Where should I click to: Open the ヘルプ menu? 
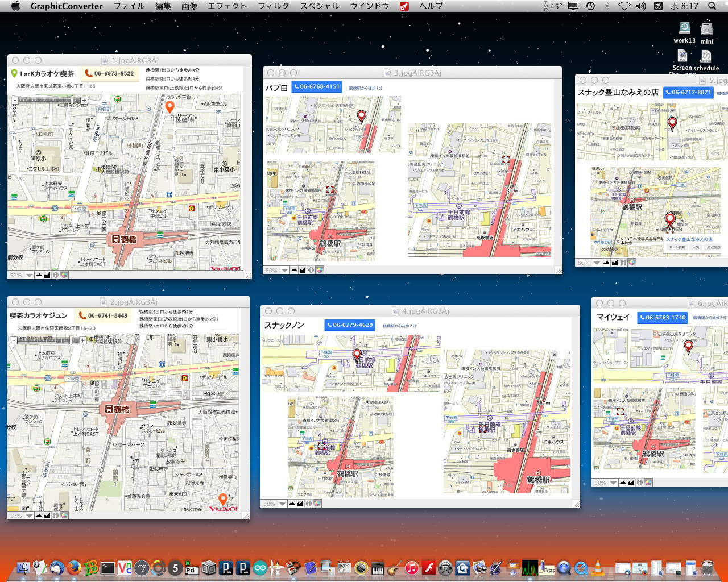(x=431, y=6)
